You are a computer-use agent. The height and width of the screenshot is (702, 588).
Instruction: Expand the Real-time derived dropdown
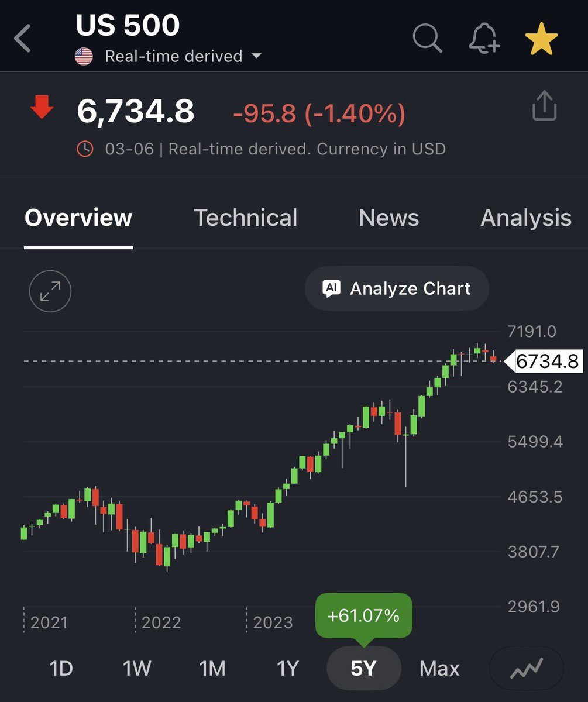[256, 57]
